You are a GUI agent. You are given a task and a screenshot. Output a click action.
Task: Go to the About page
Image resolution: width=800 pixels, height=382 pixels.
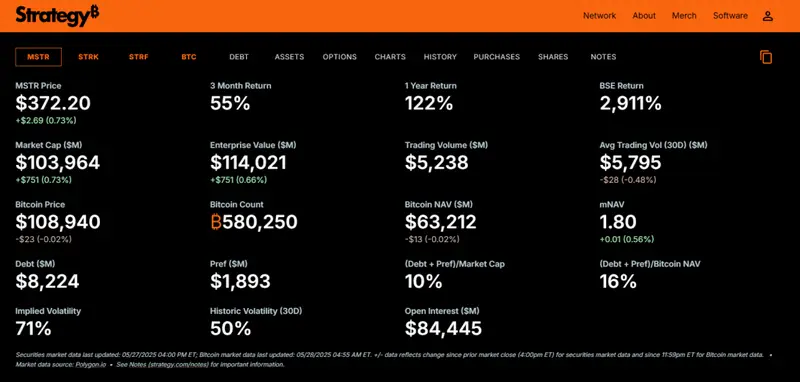644,16
